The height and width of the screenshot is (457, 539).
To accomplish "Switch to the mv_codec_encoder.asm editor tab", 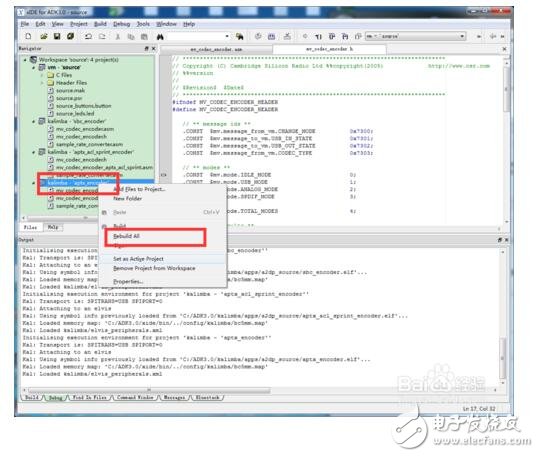I will point(216,50).
